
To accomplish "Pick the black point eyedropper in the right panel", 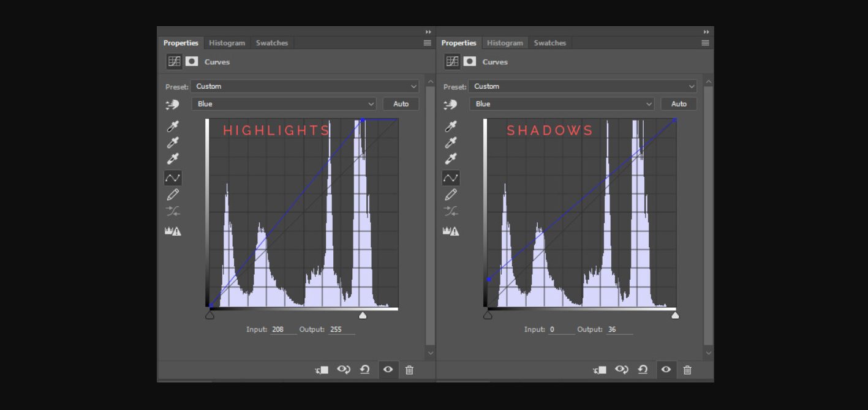I will (451, 127).
